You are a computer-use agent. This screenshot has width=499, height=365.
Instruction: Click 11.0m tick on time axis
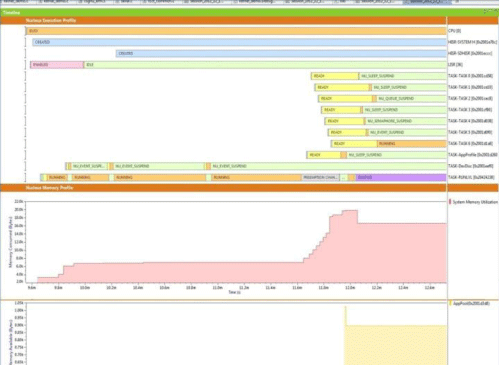tap(217, 288)
